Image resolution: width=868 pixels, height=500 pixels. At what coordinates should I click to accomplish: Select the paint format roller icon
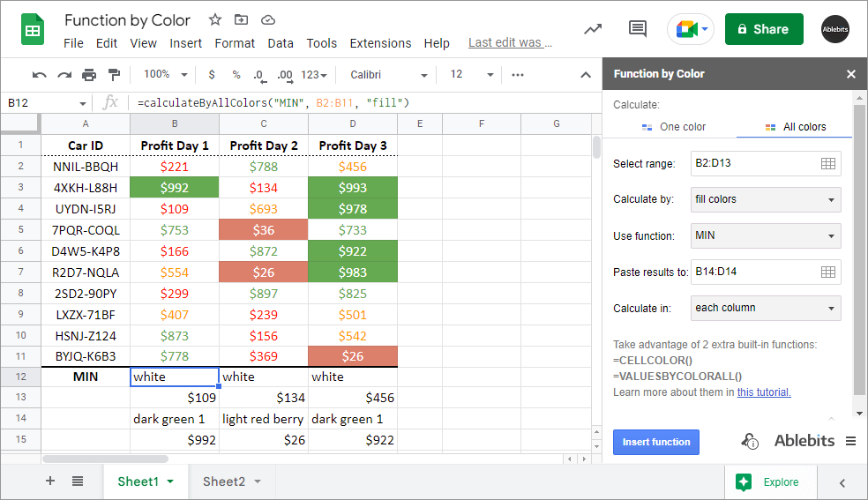point(113,75)
